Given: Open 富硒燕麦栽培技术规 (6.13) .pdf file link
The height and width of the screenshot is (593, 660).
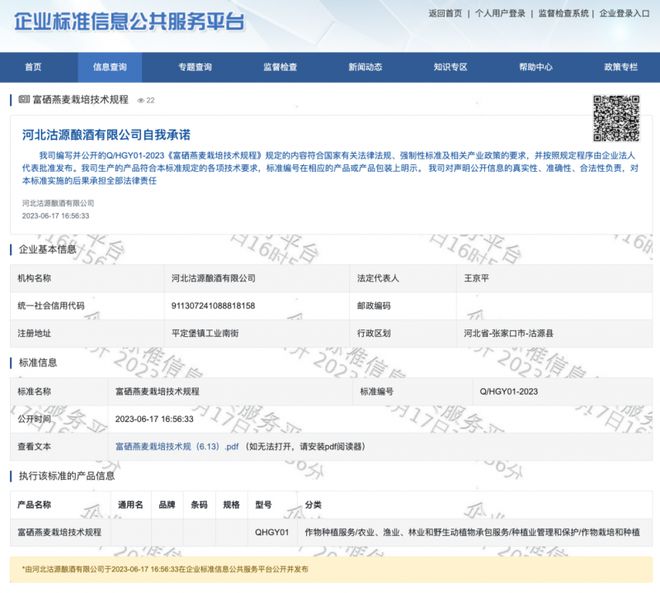Looking at the screenshot, I should [x=177, y=447].
